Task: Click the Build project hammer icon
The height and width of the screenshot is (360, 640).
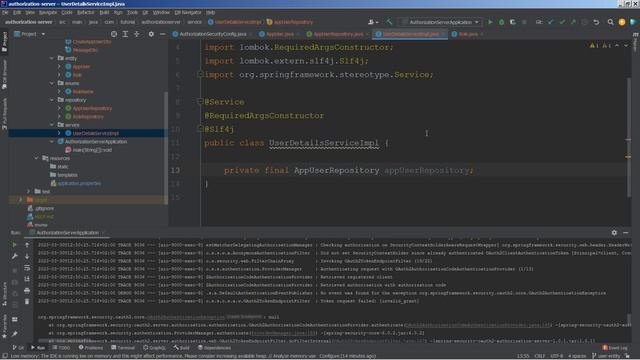Action: pos(389,22)
